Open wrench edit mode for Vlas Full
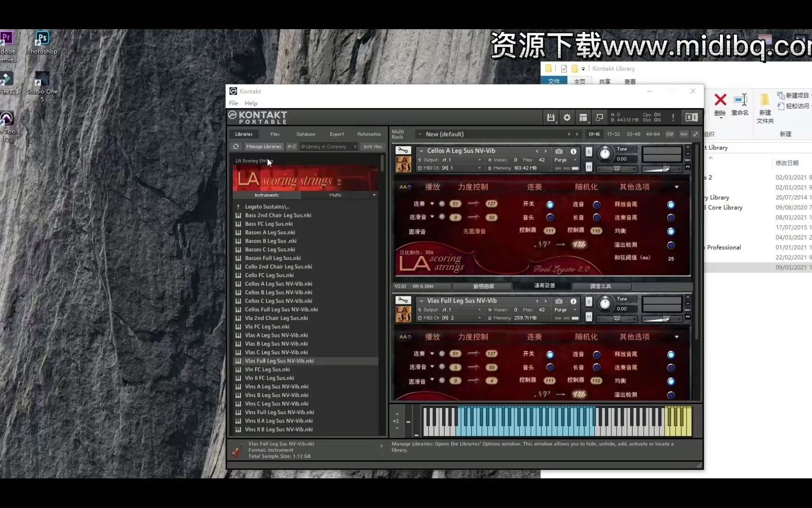Image resolution: width=812 pixels, height=508 pixels. [x=403, y=301]
